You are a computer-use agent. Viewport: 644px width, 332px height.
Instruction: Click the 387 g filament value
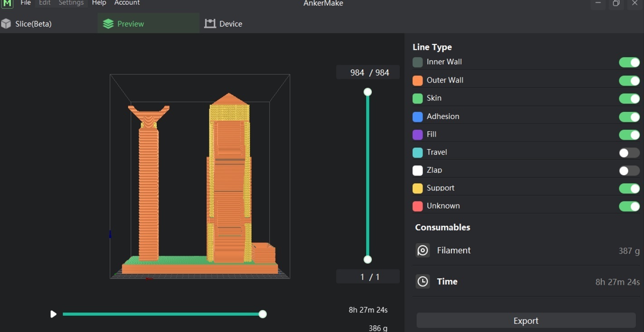coord(629,251)
